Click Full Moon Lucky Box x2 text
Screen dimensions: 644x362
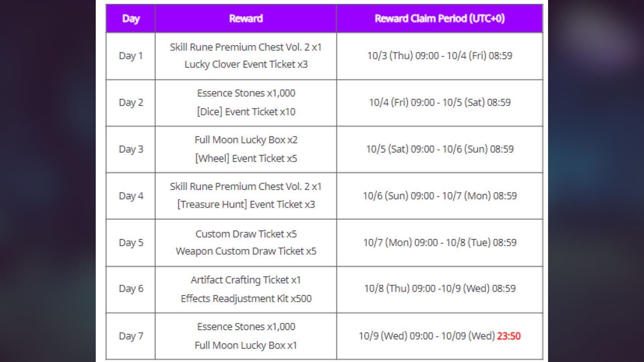pyautogui.click(x=246, y=140)
